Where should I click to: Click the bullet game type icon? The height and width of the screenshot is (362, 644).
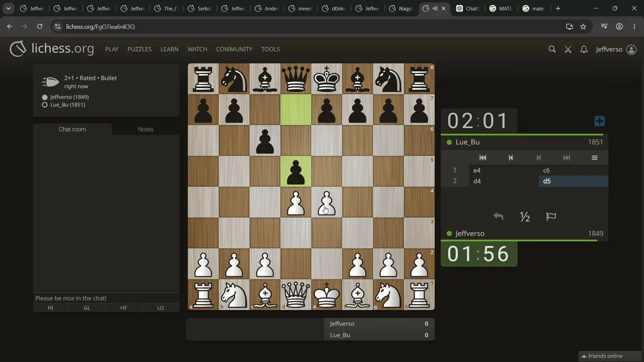[50, 82]
